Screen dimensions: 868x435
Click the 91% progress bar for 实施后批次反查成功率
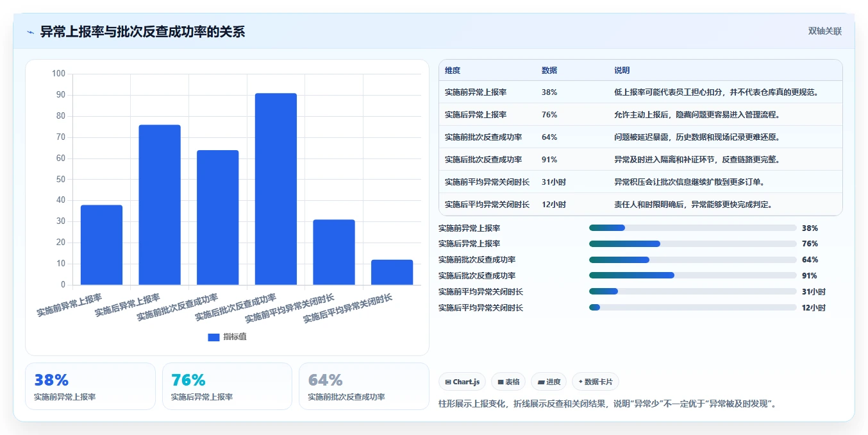point(692,276)
